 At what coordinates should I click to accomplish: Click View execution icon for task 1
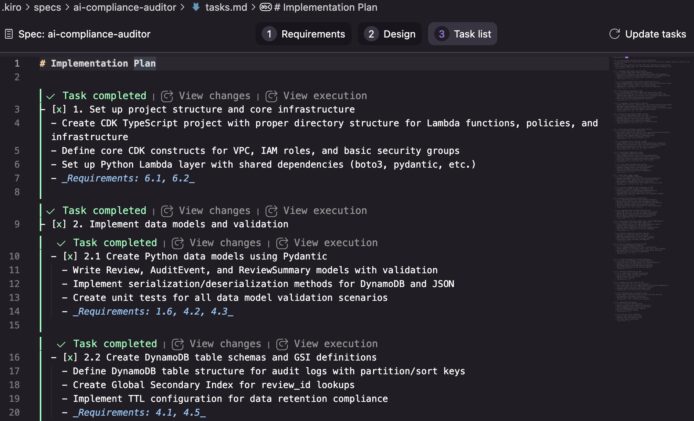pos(271,96)
